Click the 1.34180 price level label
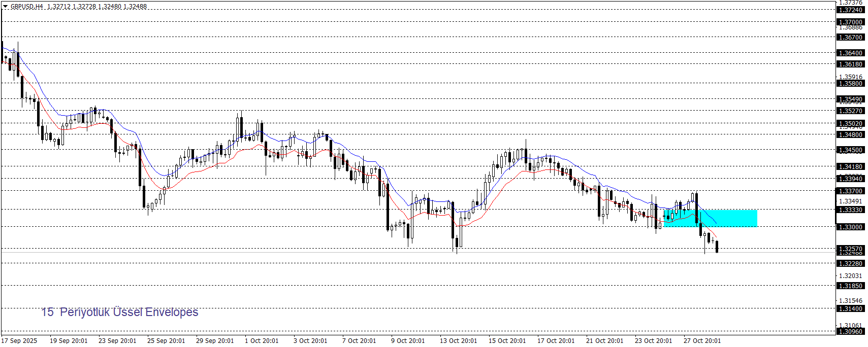Viewport: 868px width, 347px height. point(850,167)
